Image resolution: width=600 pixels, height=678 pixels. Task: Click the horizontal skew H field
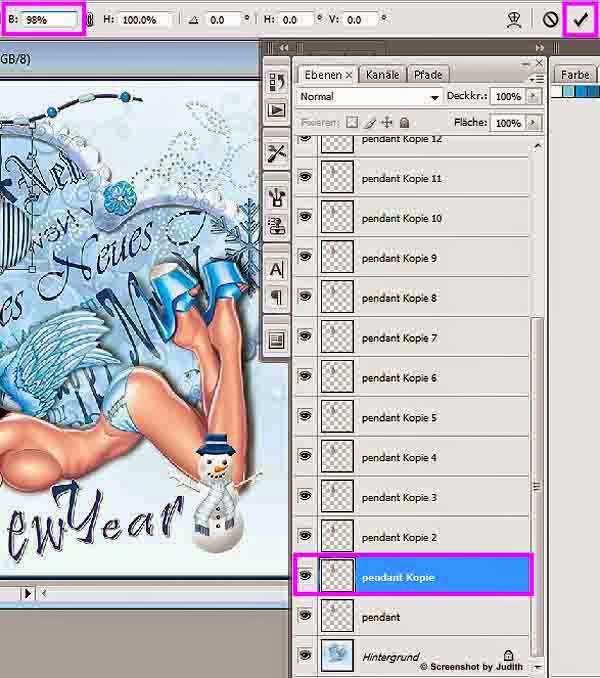click(296, 20)
